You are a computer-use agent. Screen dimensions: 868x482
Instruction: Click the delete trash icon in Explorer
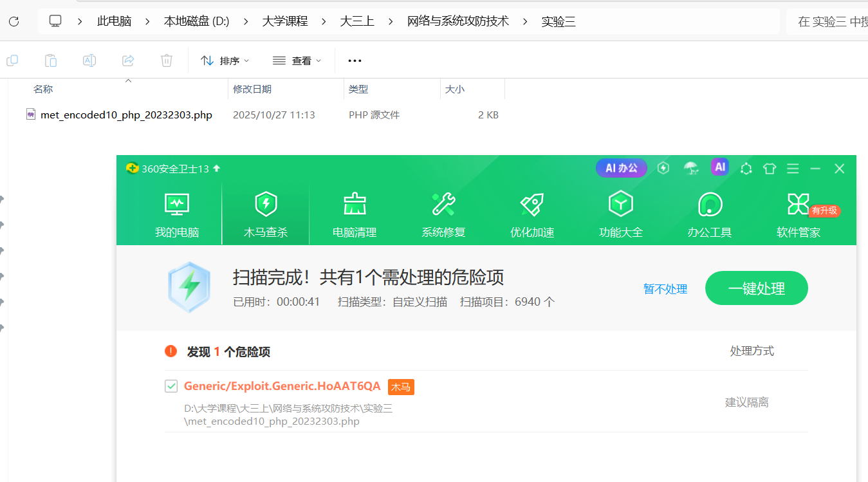[x=167, y=60]
